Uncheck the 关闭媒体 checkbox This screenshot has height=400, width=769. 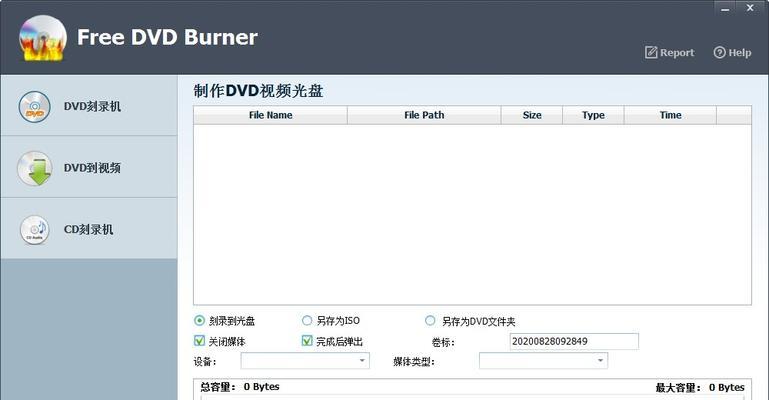tap(200, 341)
